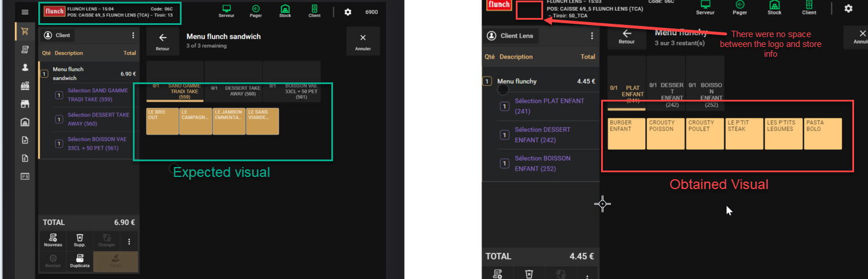Open ticket options three-dots beside Client Lens
The height and width of the screenshot is (279, 868).
point(592,36)
